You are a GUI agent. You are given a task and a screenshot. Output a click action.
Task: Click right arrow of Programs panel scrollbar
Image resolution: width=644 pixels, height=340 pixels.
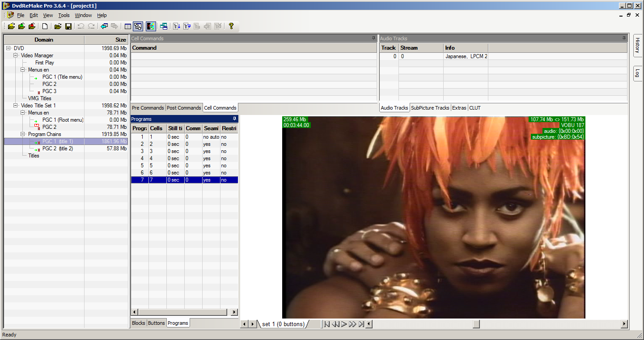tap(234, 312)
